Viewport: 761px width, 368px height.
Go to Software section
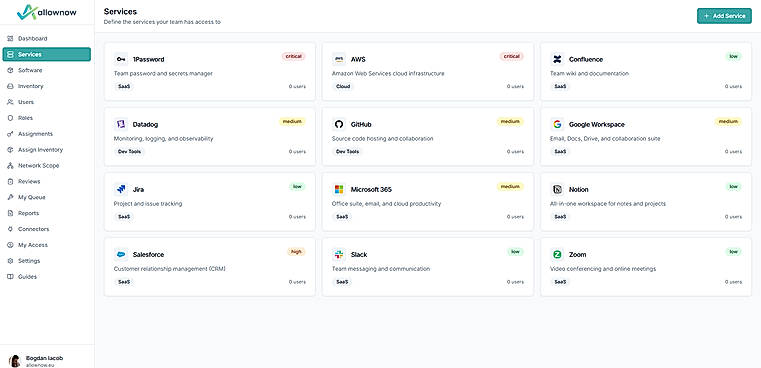[x=47, y=70]
